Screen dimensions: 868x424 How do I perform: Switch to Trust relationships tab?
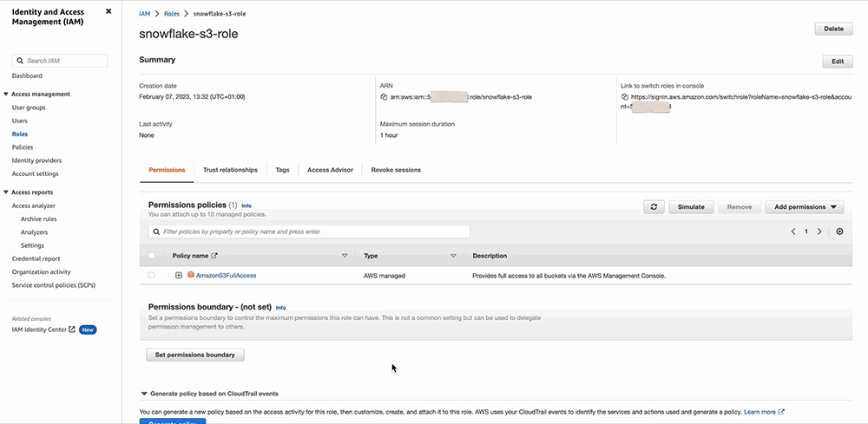click(230, 170)
